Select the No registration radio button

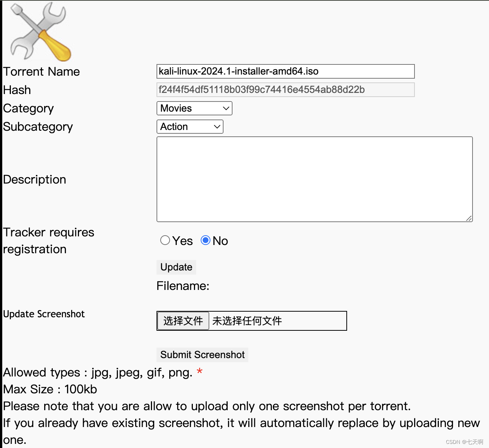206,240
